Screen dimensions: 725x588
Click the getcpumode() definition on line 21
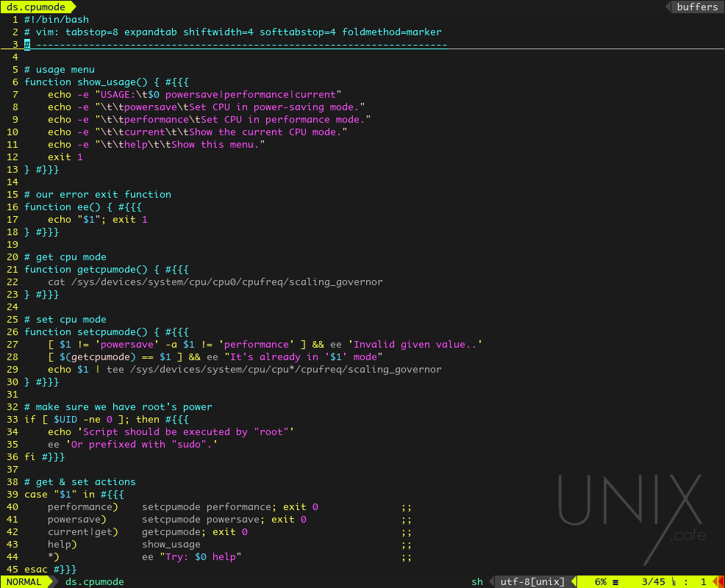click(x=113, y=269)
